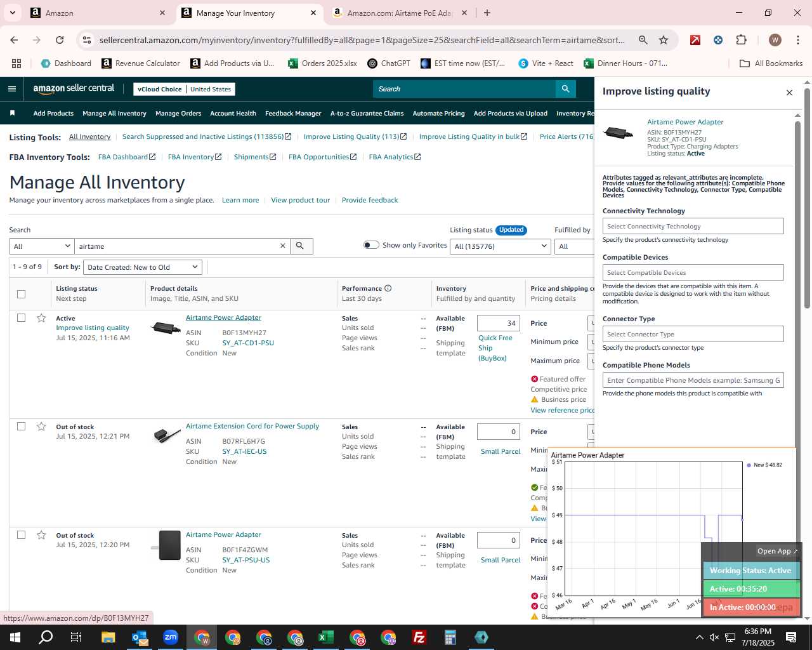Open File Explorer from taskbar
812x650 pixels.
108,637
